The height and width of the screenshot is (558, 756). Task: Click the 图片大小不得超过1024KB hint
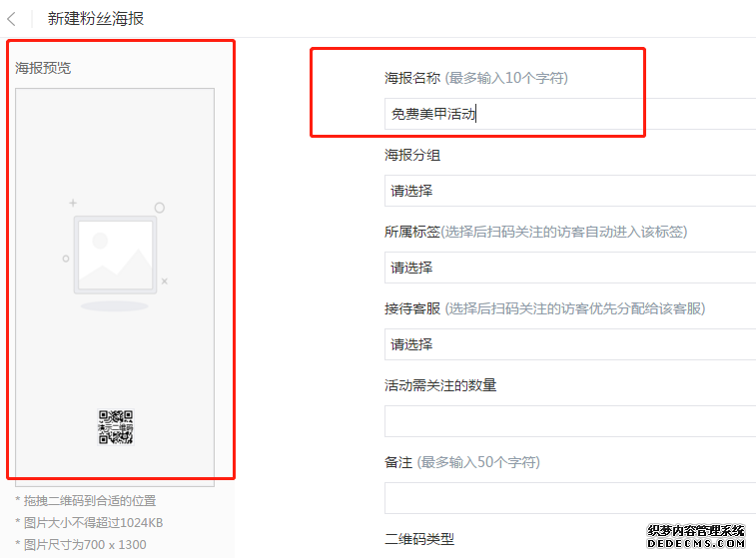[89, 523]
